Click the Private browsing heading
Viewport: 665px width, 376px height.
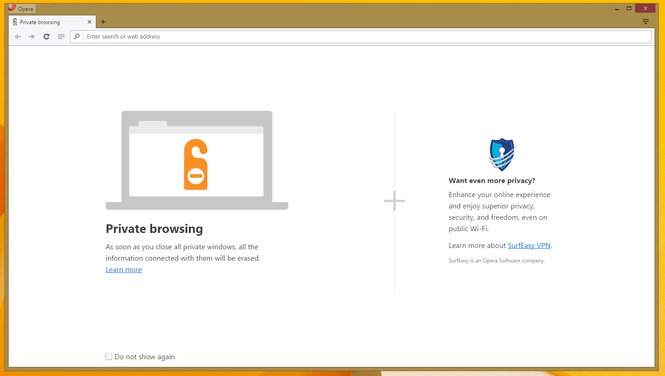click(x=154, y=229)
